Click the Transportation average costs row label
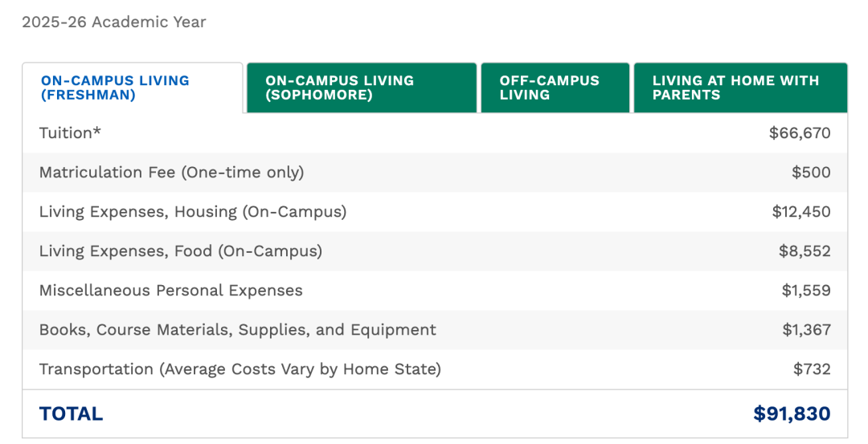 [240, 369]
